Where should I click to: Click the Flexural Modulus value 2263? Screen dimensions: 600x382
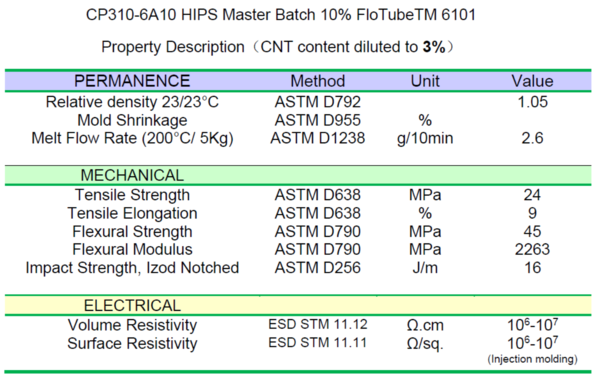[532, 250]
